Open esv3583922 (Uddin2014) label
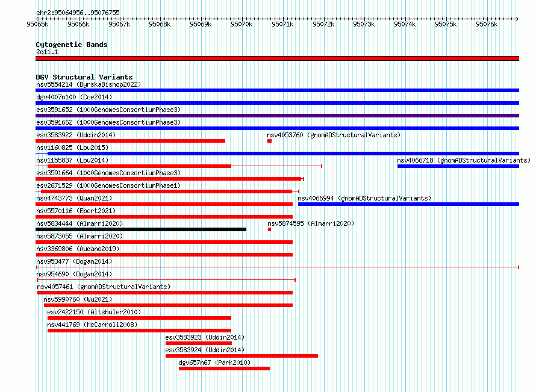 click(76, 135)
